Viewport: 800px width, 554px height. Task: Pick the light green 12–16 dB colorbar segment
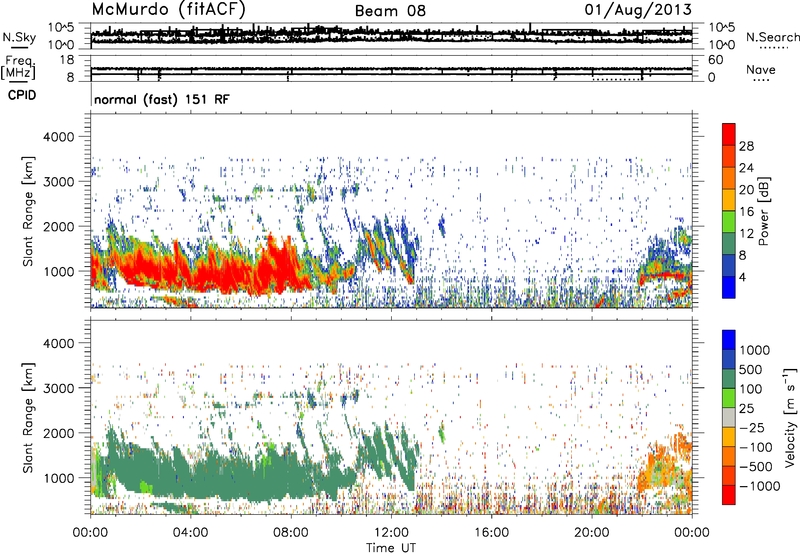(x=729, y=223)
